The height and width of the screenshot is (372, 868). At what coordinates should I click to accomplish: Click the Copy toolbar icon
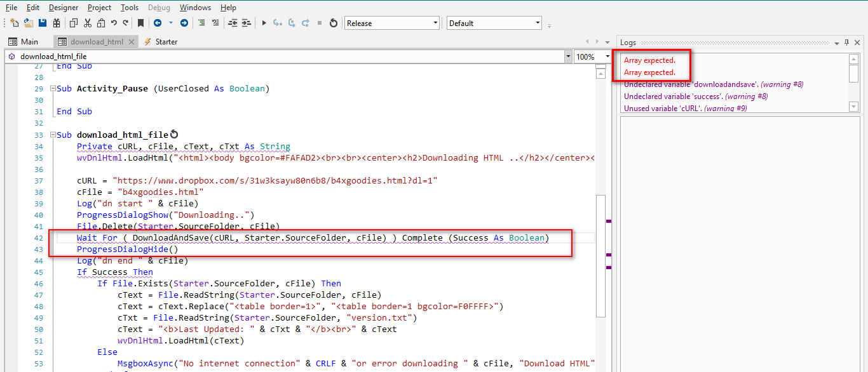coord(74,23)
